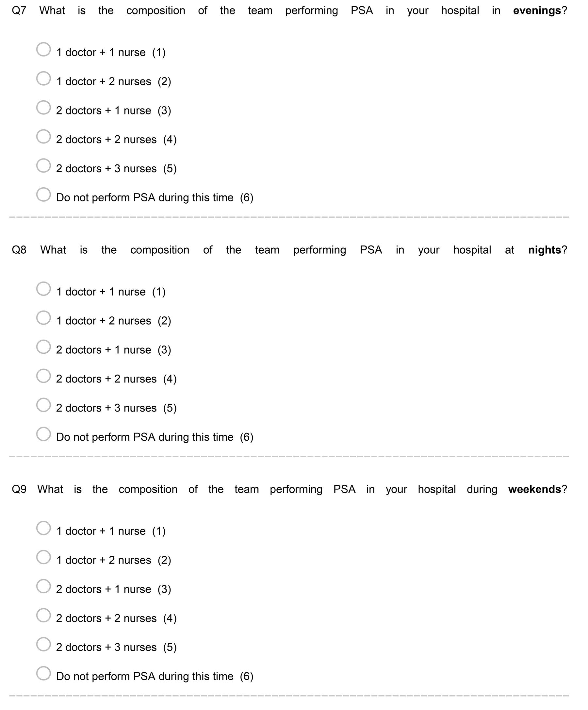Screen dimensions: 588x710
Task: Click the bold word 'weekends' in Q9
Action: coord(534,489)
